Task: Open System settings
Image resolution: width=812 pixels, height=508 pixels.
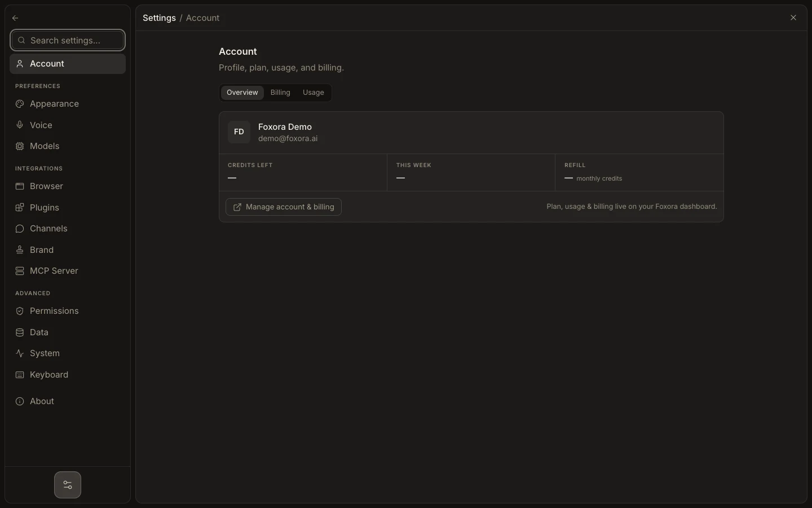Action: tap(68, 353)
